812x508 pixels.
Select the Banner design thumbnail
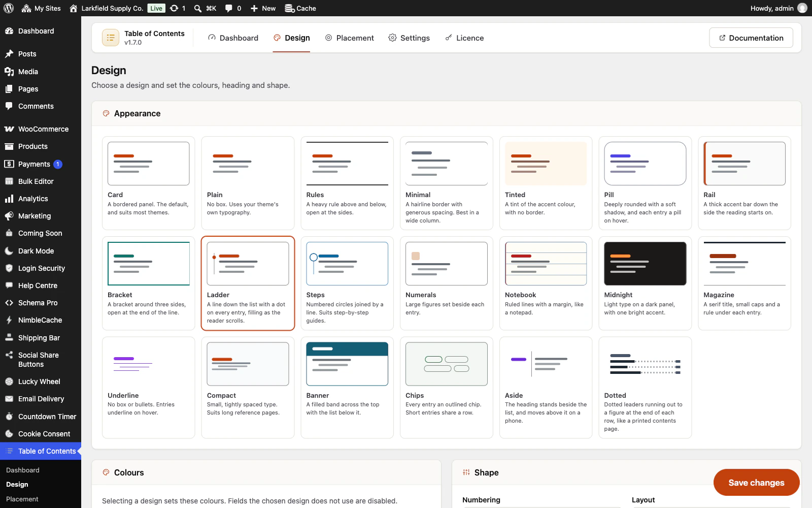(x=347, y=364)
